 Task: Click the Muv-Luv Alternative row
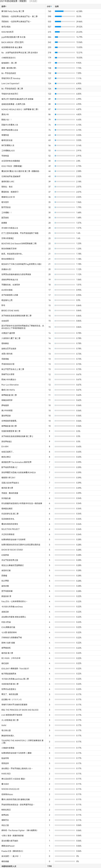50,384
